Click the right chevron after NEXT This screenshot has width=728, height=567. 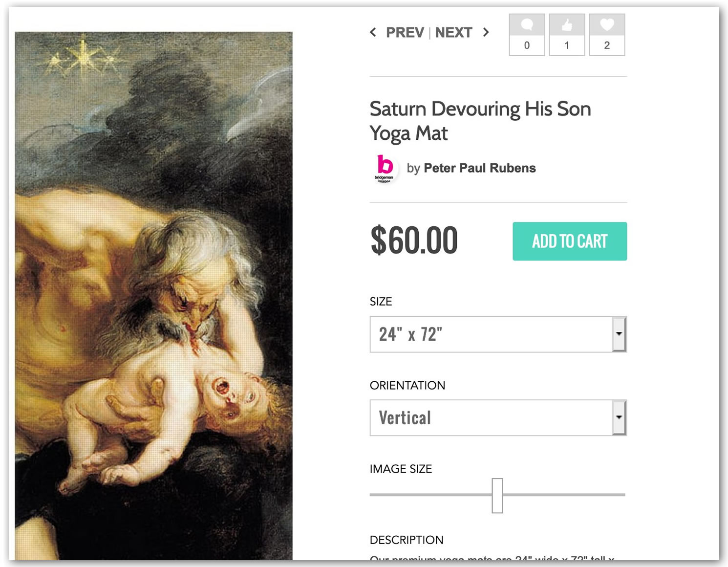[x=486, y=32]
